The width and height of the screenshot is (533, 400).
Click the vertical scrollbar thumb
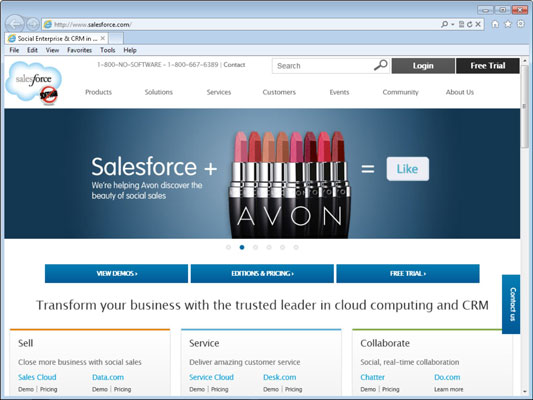pos(525,106)
